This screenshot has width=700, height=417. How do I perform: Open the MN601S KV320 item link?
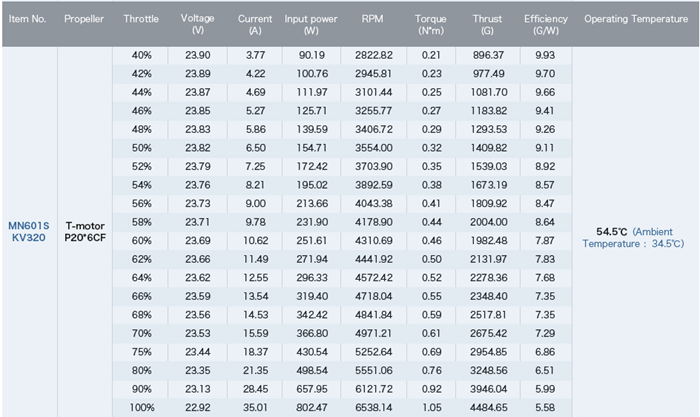(x=28, y=232)
